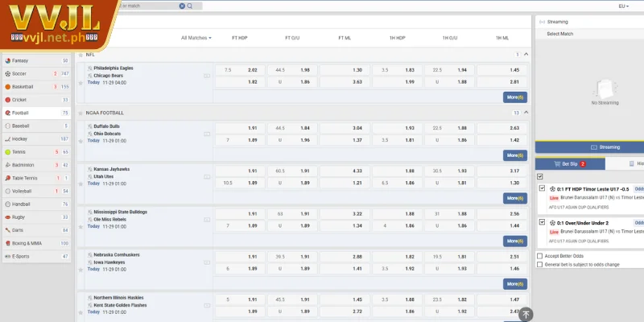This screenshot has height=322, width=644.
Task: Select the Handball icon
Action: [x=7, y=204]
